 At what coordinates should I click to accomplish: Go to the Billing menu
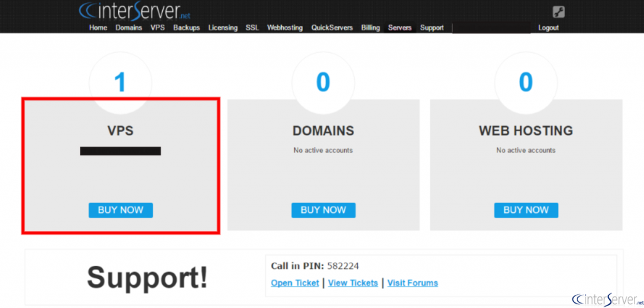point(370,28)
